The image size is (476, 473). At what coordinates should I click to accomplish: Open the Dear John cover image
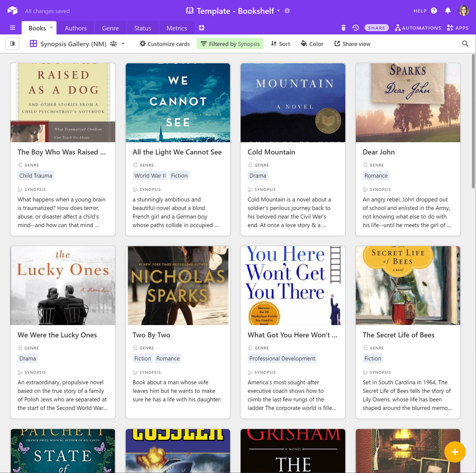coord(408,103)
